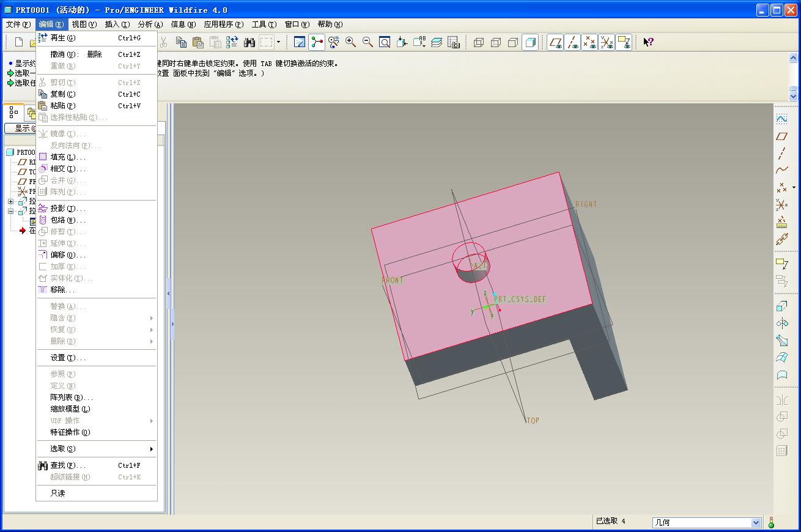Image resolution: width=801 pixels, height=532 pixels.
Task: Open the 隐含 submenu
Action: tap(97, 318)
